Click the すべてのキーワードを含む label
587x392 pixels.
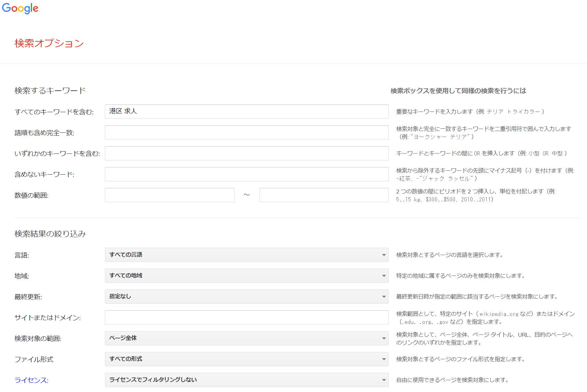click(54, 112)
